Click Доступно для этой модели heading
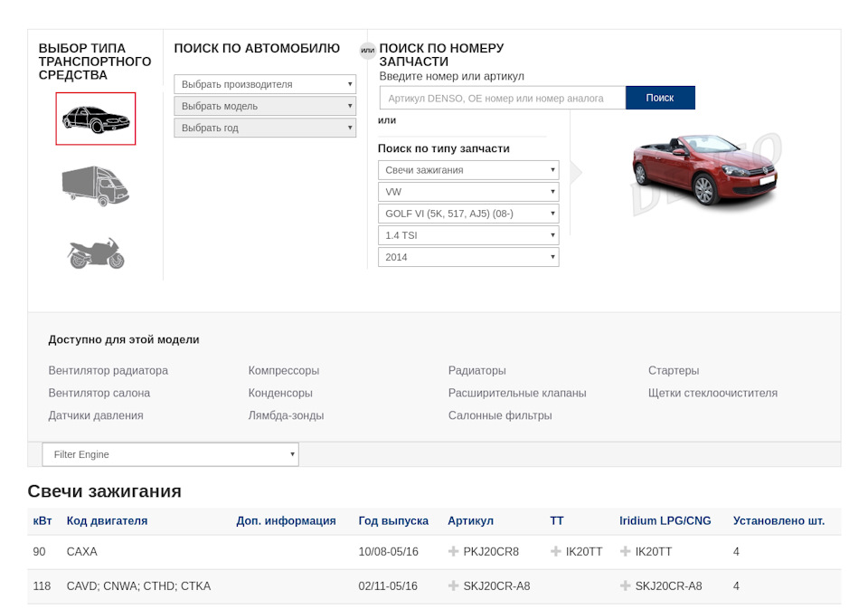 pos(124,339)
